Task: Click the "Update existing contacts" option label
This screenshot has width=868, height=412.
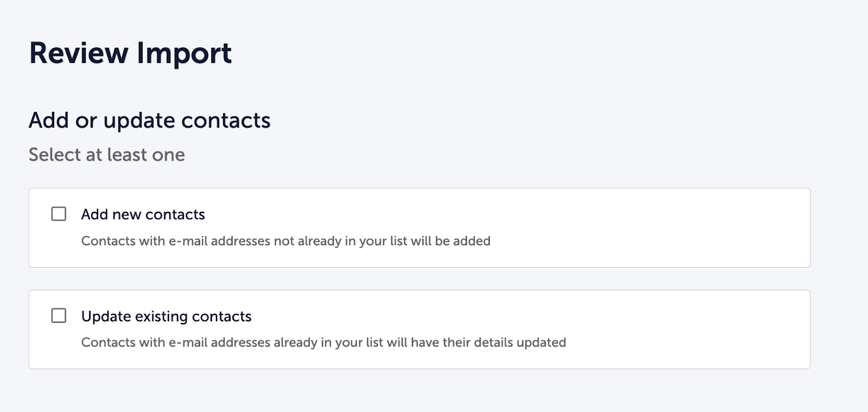Action: tap(166, 316)
